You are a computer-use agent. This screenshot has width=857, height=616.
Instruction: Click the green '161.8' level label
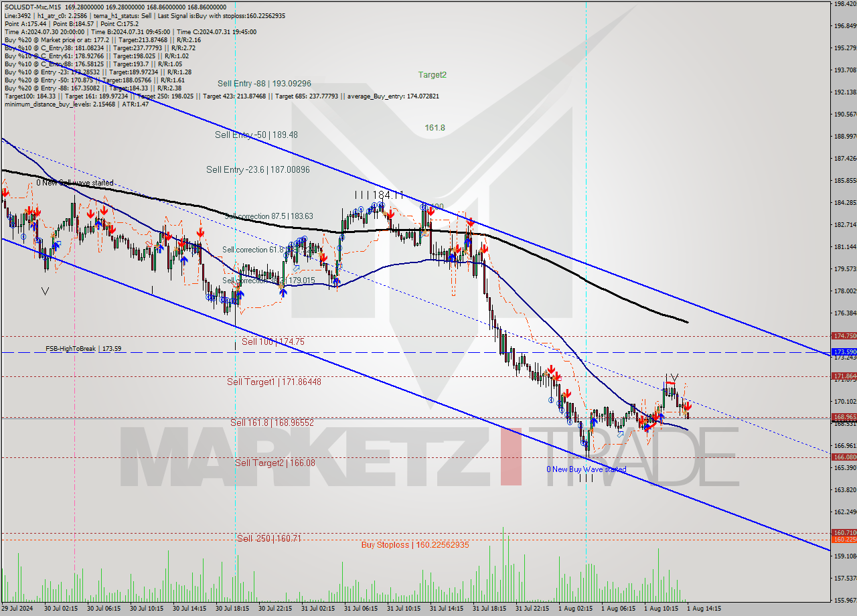[435, 127]
